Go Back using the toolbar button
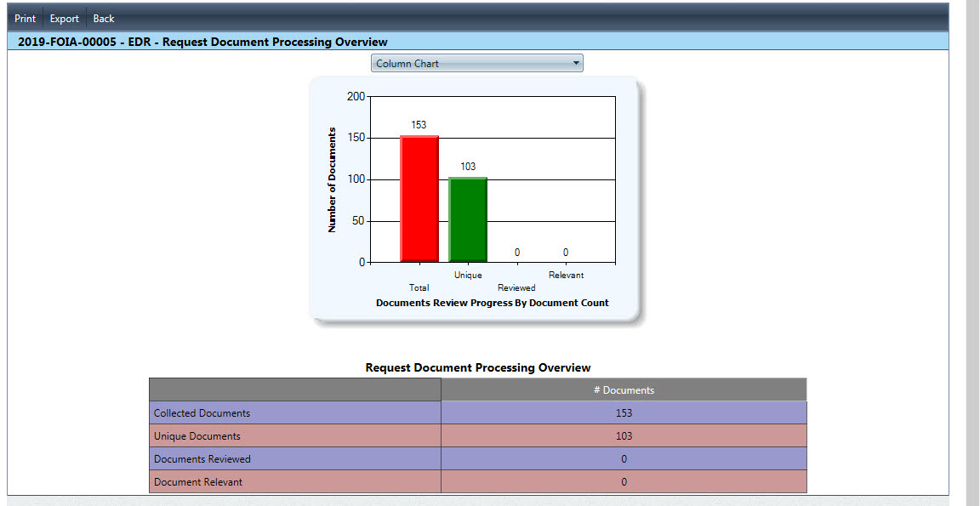Screen dimensions: 980x506 click(103, 19)
